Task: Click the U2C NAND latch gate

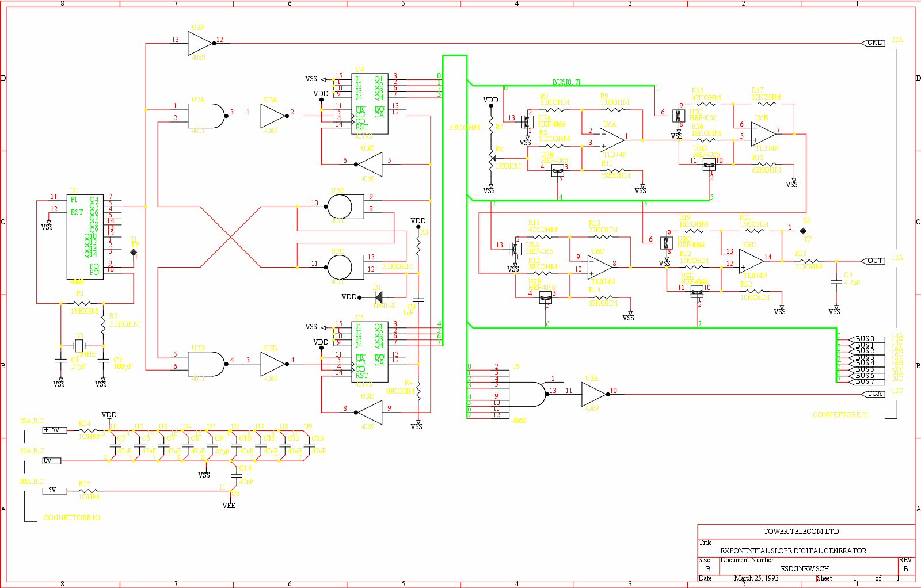Action: (345, 207)
